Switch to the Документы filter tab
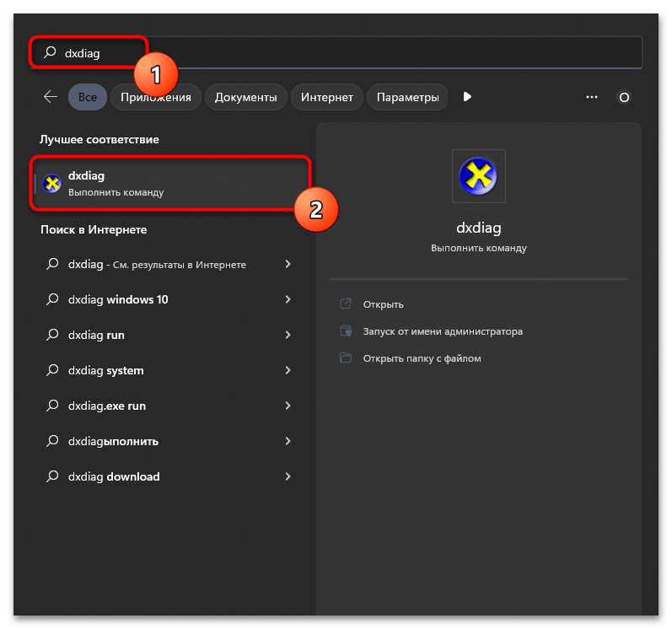Screen dimensions: 672x629 pos(245,97)
